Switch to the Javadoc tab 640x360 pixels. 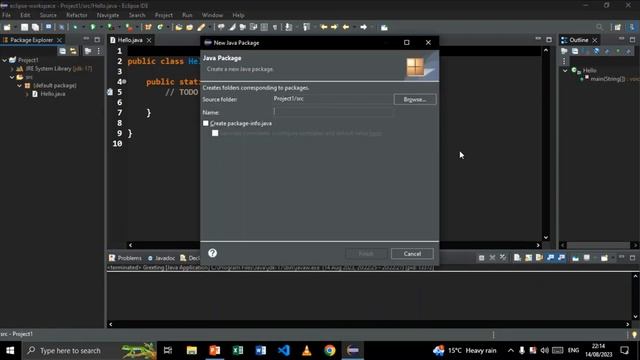pyautogui.click(x=162, y=258)
